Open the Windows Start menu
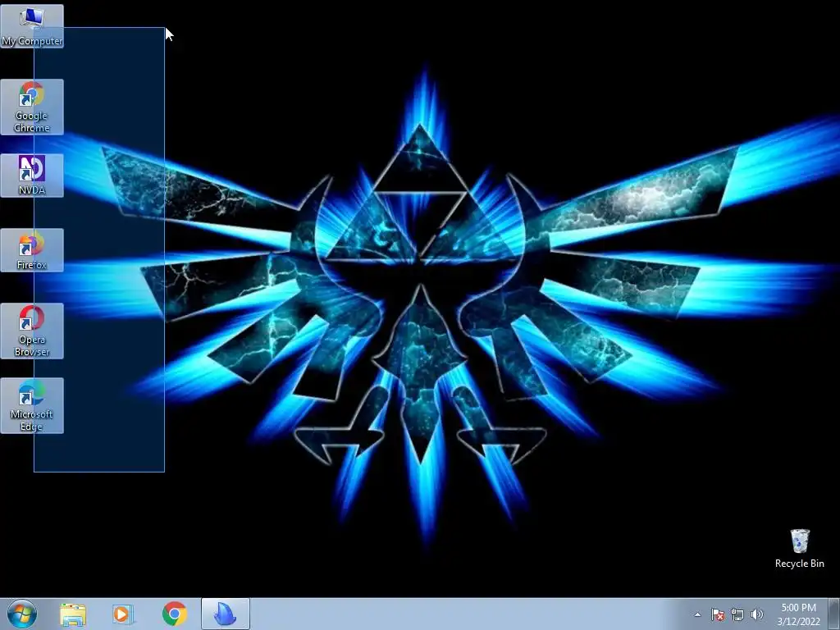The width and height of the screenshot is (840, 630). [x=22, y=614]
